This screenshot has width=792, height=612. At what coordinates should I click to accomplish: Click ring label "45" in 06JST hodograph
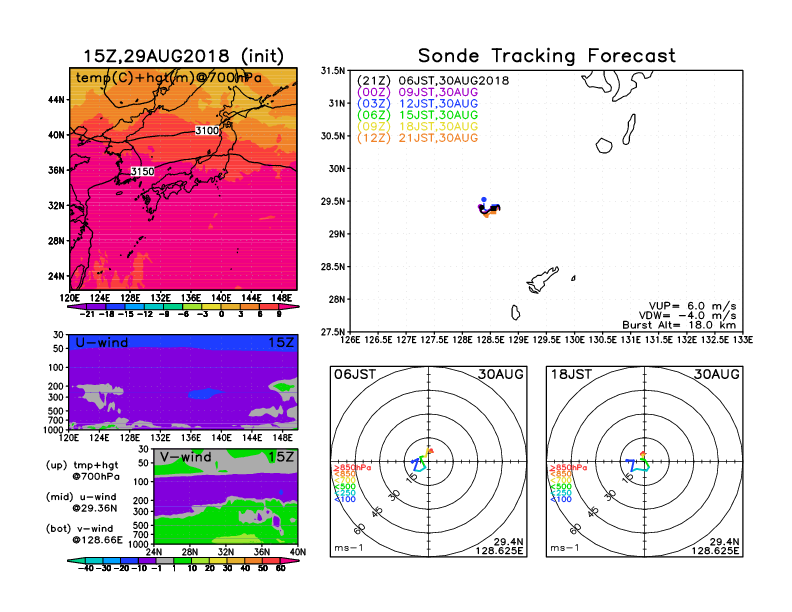[x=377, y=512]
